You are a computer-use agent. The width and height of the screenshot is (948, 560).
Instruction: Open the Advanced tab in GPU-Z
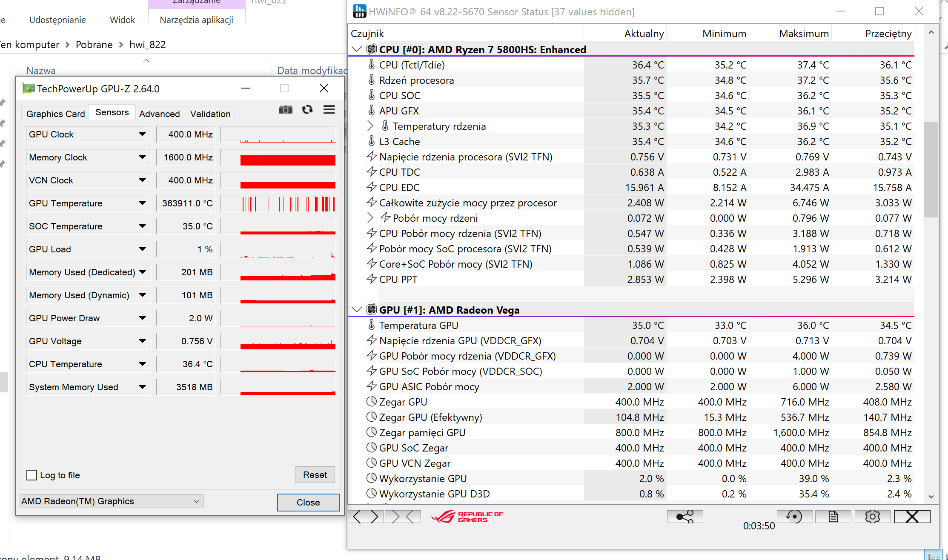pyautogui.click(x=159, y=114)
